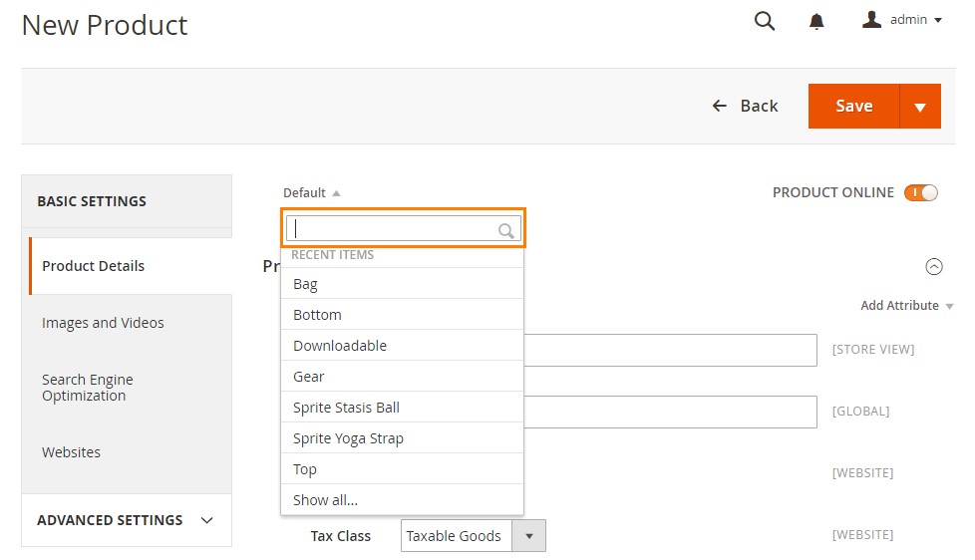975x560 pixels.
Task: Click the Tax Class label
Action: [x=341, y=536]
